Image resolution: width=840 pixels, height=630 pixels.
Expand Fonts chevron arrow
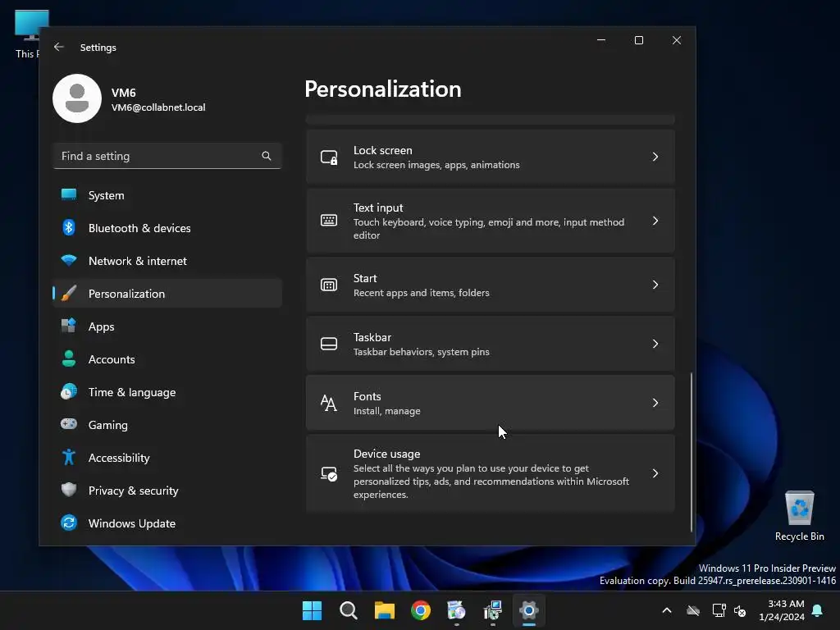pyautogui.click(x=655, y=402)
